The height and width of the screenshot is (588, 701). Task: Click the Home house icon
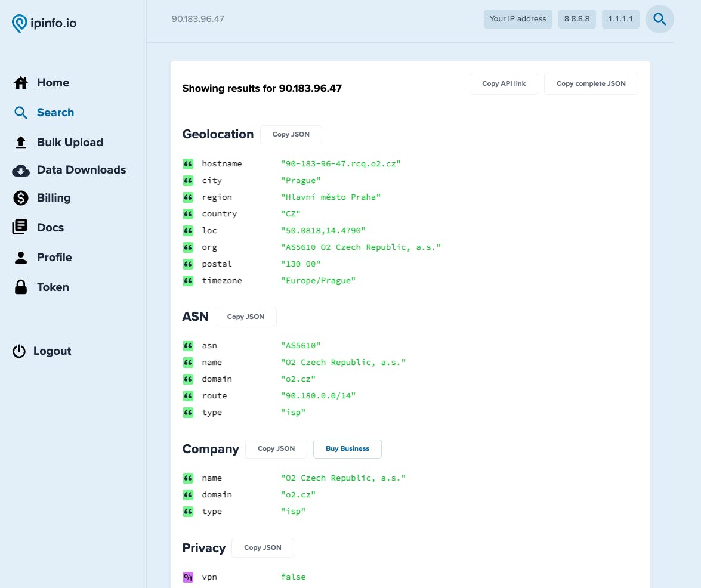[20, 83]
